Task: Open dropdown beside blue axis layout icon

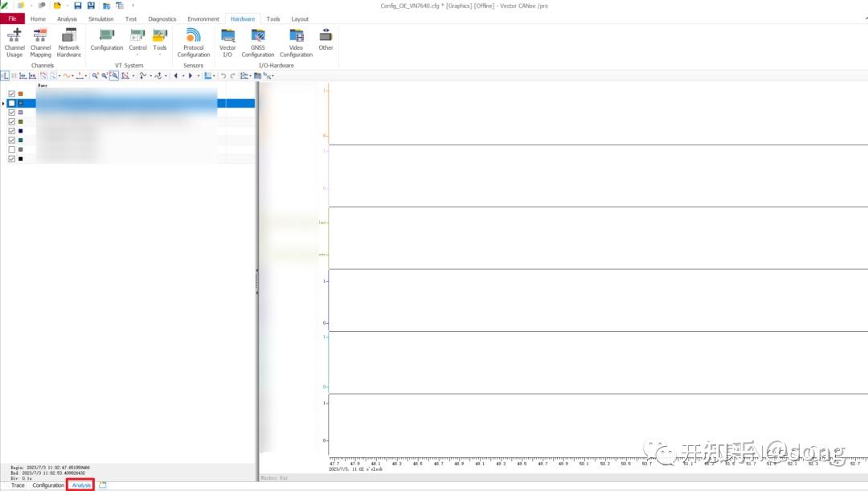Action: [214, 76]
